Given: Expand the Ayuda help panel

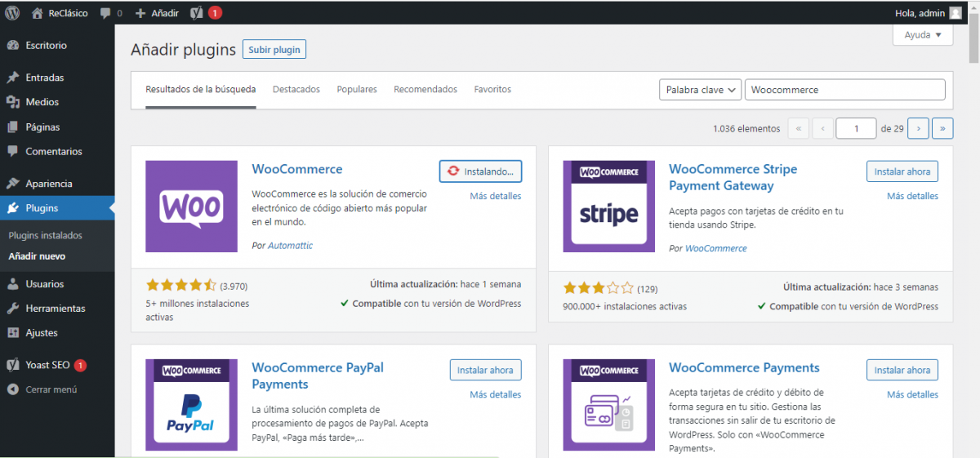Looking at the screenshot, I should (x=923, y=35).
